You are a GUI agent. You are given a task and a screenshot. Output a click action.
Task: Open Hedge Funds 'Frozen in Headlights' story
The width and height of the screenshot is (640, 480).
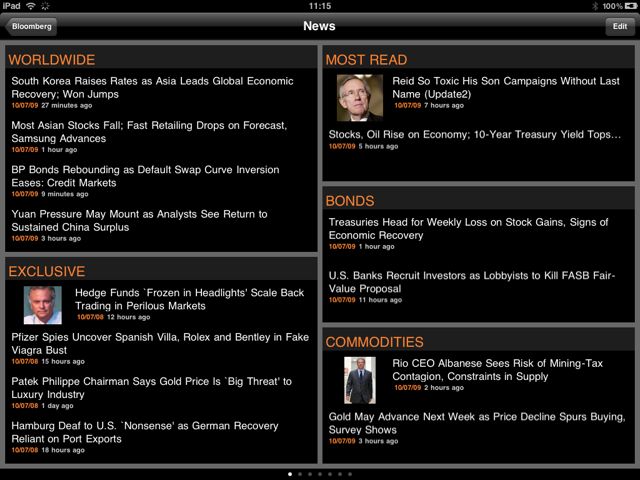(x=189, y=299)
